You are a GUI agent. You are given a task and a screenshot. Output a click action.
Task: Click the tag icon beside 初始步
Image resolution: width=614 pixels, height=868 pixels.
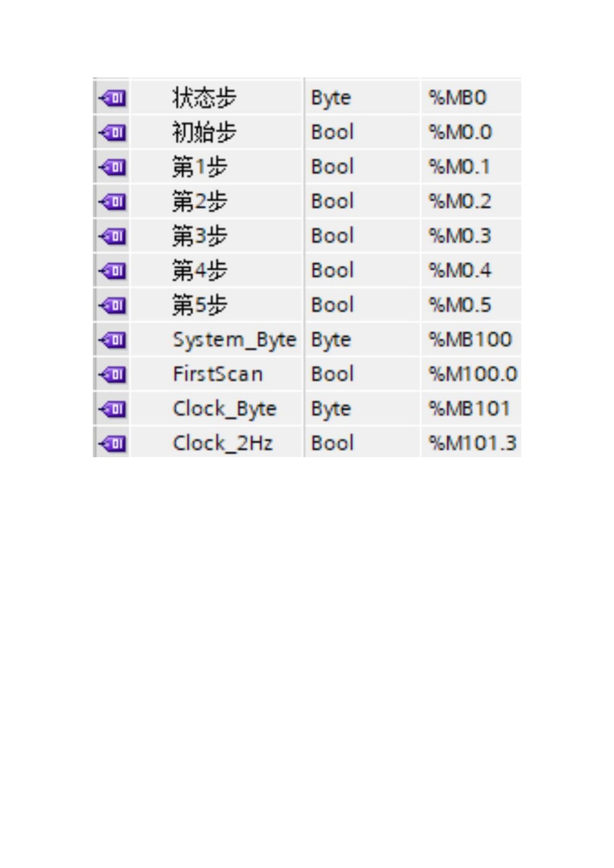[112, 132]
